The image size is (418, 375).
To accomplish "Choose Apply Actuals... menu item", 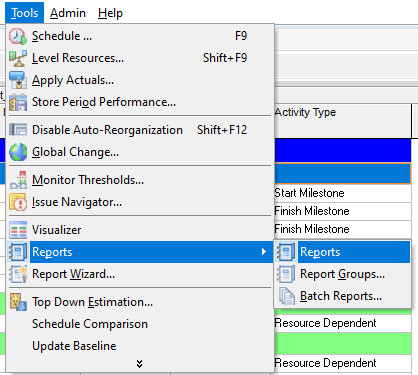I will (140, 80).
